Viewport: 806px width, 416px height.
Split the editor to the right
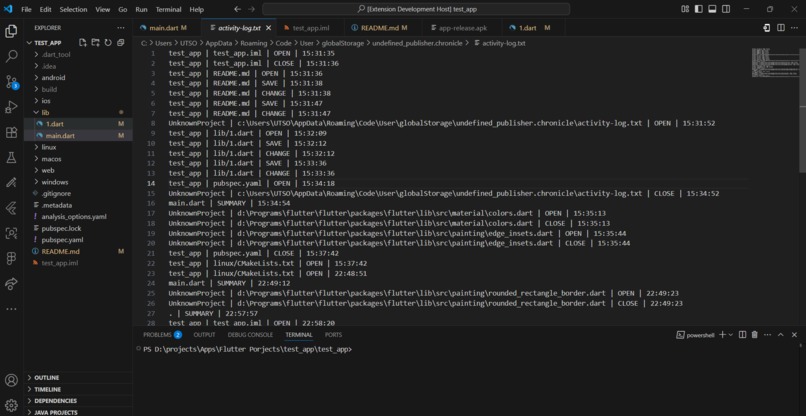(781, 28)
